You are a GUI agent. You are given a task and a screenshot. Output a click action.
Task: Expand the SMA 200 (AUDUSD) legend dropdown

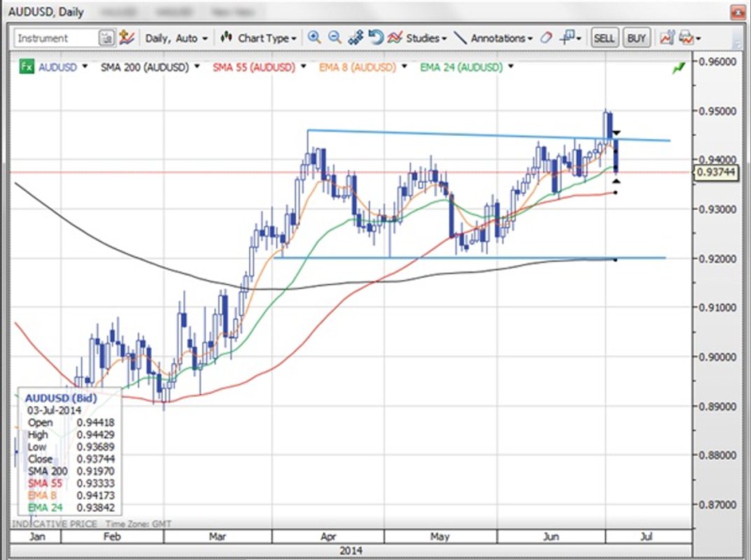197,67
